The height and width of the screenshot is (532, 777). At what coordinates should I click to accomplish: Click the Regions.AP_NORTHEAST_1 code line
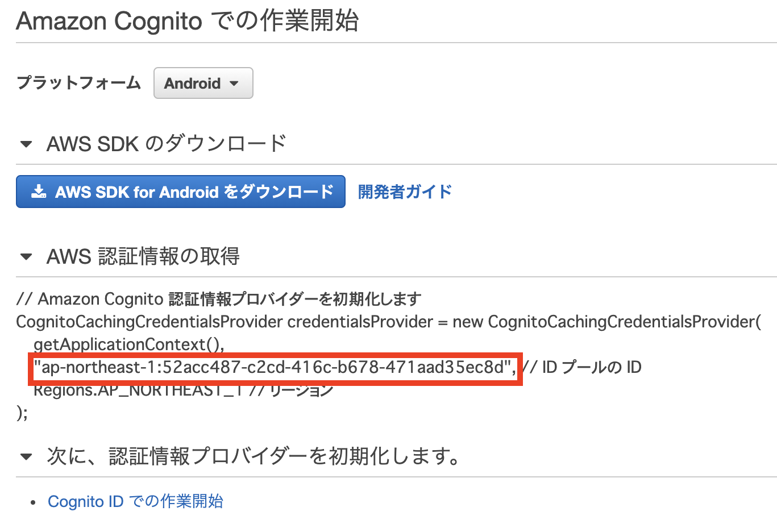click(x=183, y=391)
